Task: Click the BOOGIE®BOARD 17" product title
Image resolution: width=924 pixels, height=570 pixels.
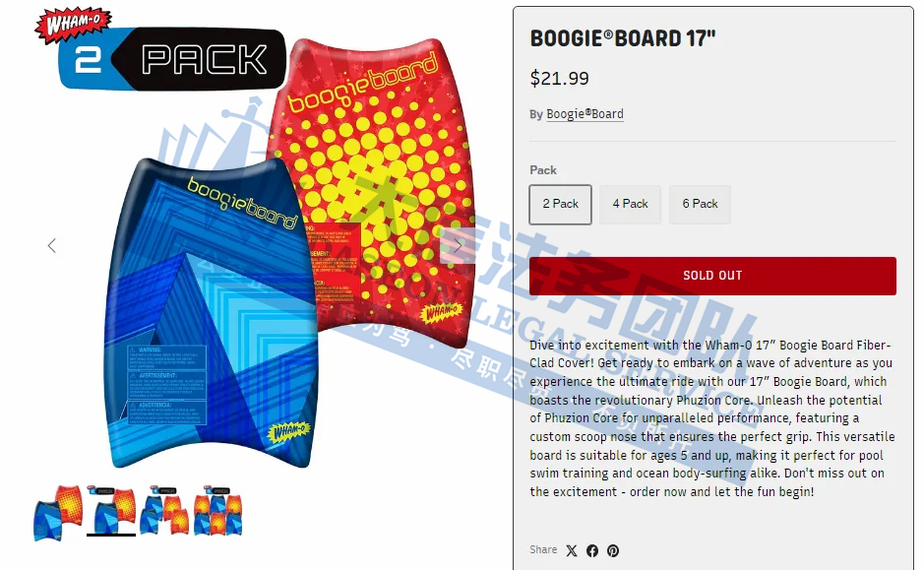Action: click(x=623, y=39)
